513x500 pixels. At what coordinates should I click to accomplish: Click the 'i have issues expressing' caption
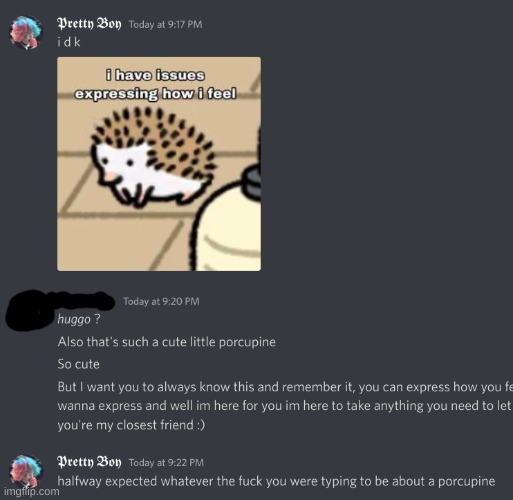pos(156,84)
